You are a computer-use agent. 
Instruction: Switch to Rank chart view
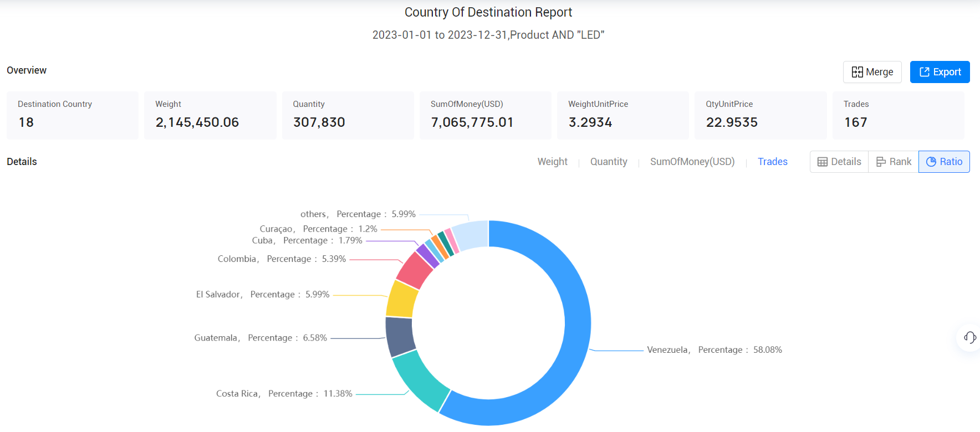(x=894, y=162)
